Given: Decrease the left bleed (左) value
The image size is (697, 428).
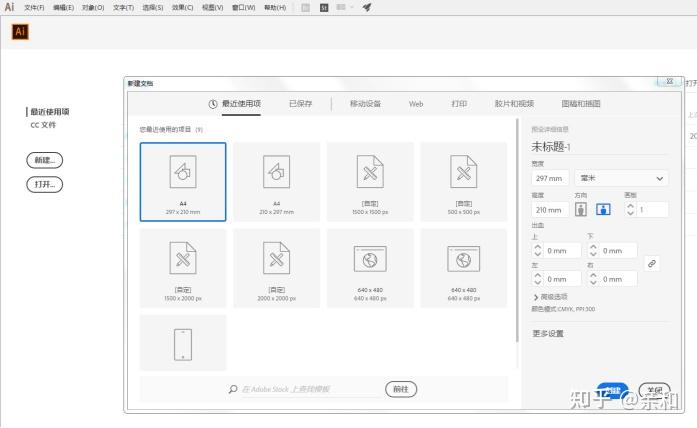Looking at the screenshot, I should pyautogui.click(x=537, y=283).
